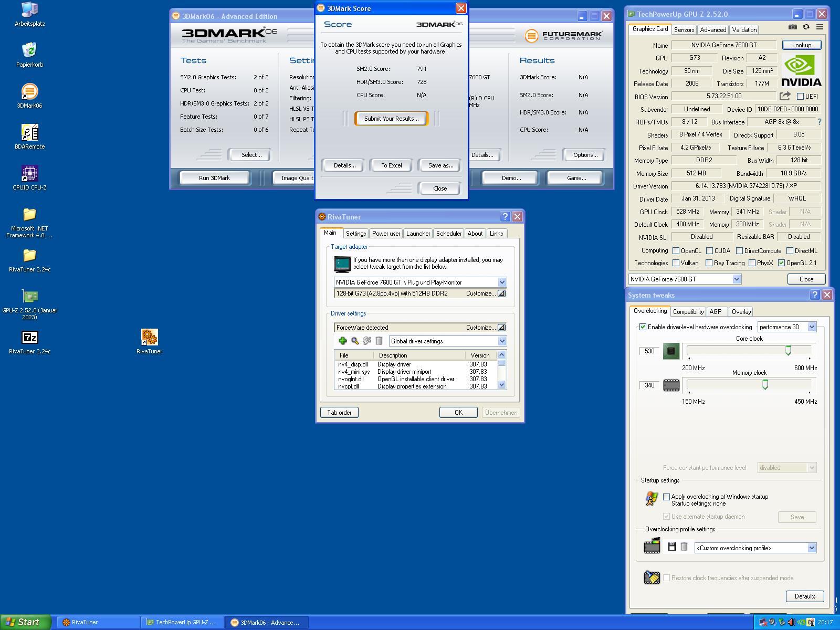This screenshot has height=630, width=840.
Task: Toggle the UEFI checkbox
Action: [x=800, y=97]
